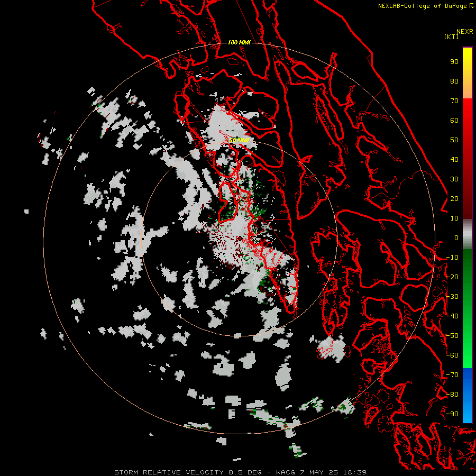Click the KACG station identifier
Image resolution: width=476 pixels, height=476 pixels.
pos(287,472)
